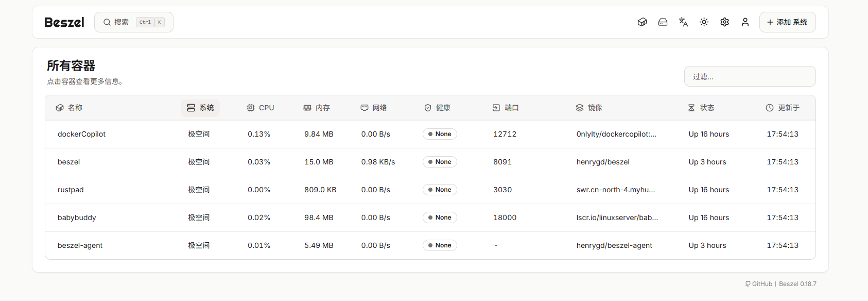Sort by the 内存 column header
868x301 pixels.
(317, 108)
